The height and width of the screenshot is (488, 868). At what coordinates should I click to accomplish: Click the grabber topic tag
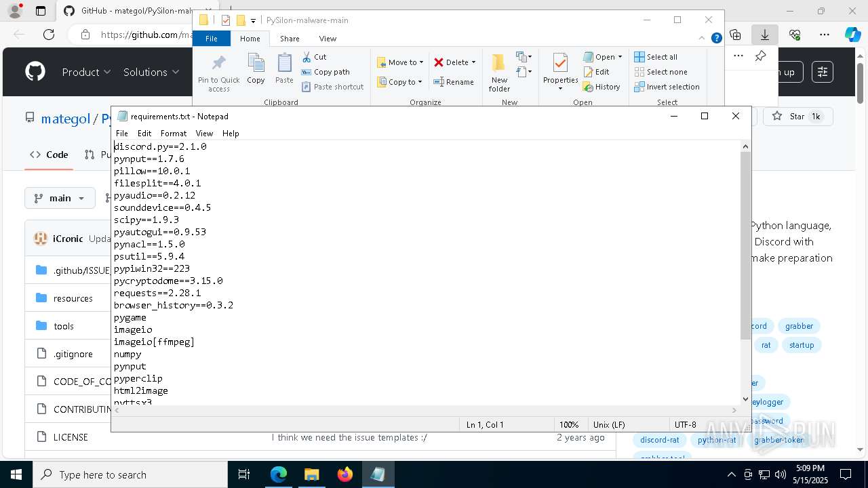pyautogui.click(x=799, y=326)
